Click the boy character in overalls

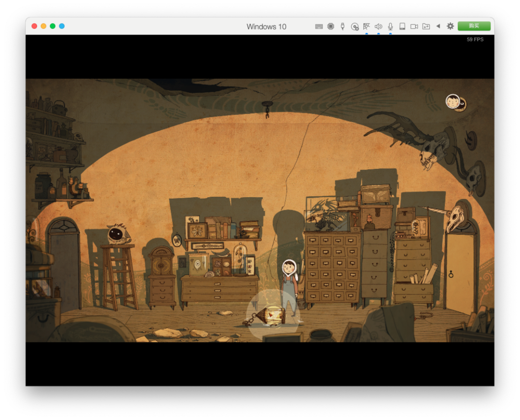tap(289, 288)
